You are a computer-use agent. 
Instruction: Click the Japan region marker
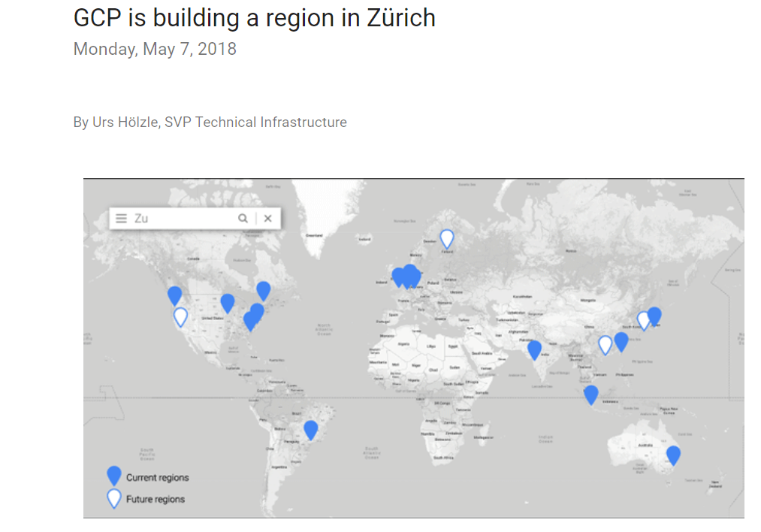pyautogui.click(x=654, y=314)
